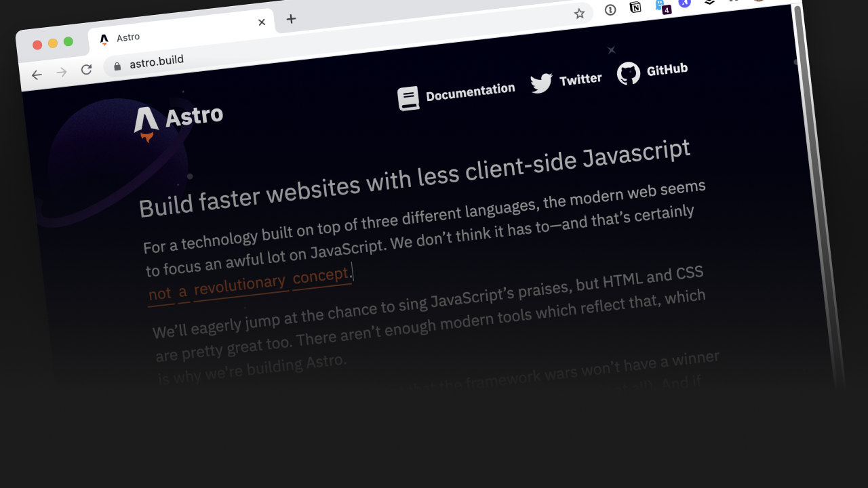Click the Astro logo in header
Screen dimensions: 868x488
[178, 121]
